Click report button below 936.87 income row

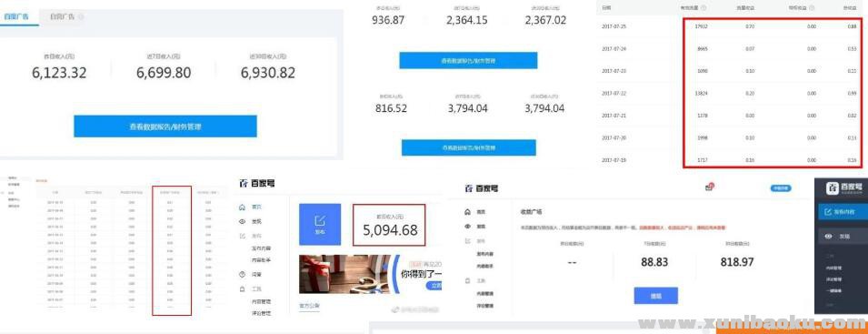[468, 60]
